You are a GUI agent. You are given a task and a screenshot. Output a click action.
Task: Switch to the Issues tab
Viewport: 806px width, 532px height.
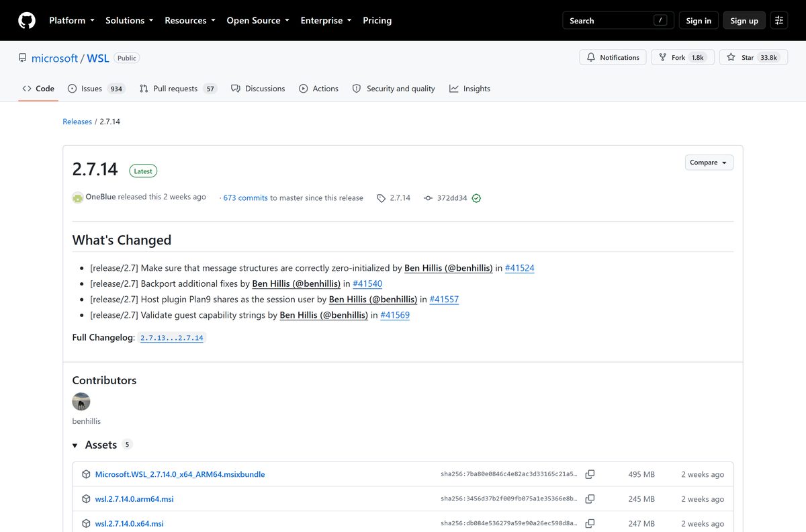96,89
